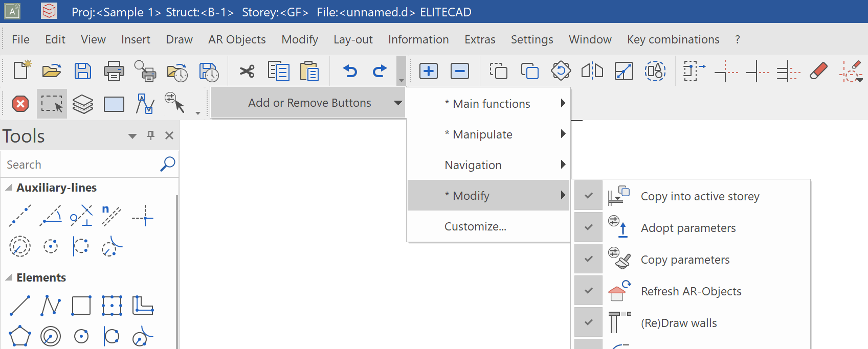Expand Main functions submenu
This screenshot has height=349, width=868.
pos(488,103)
